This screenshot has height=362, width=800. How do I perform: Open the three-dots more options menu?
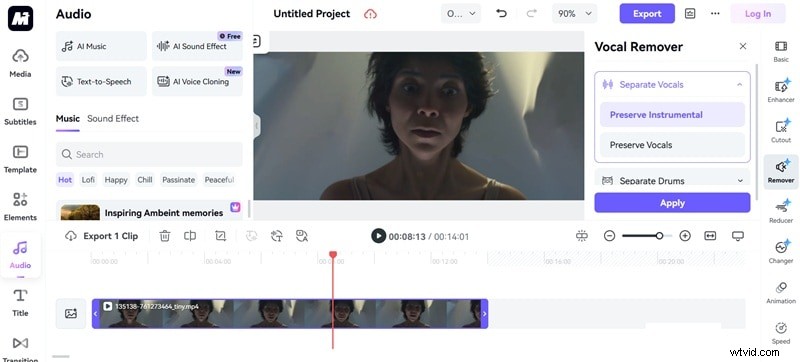tap(715, 14)
